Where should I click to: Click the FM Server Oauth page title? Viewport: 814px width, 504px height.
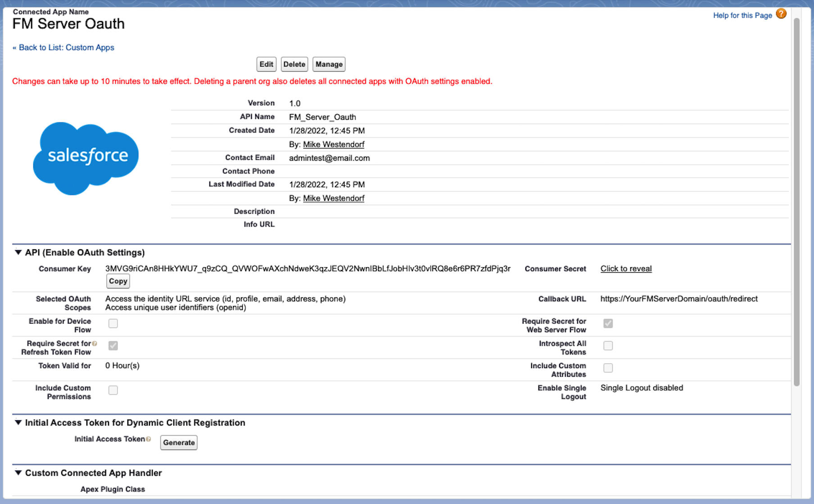(x=68, y=23)
